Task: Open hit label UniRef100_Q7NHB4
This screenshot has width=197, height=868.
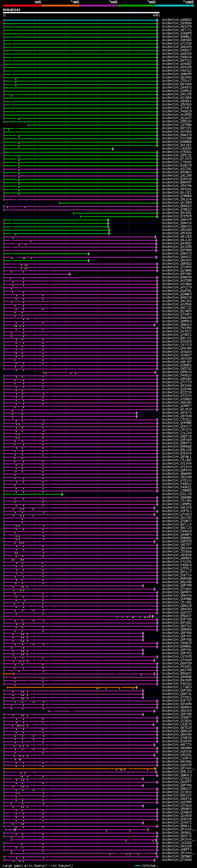Action: 176,196
